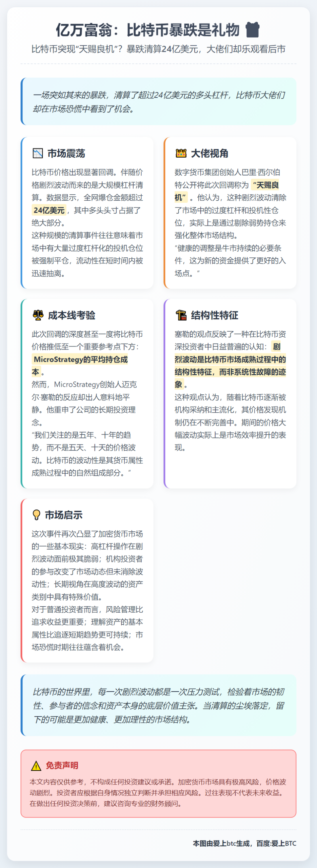Click the highlighted MicroStrategy的平均持仓成本 text
Image resolution: width=317 pixels, height=868 pixels.
(x=80, y=366)
